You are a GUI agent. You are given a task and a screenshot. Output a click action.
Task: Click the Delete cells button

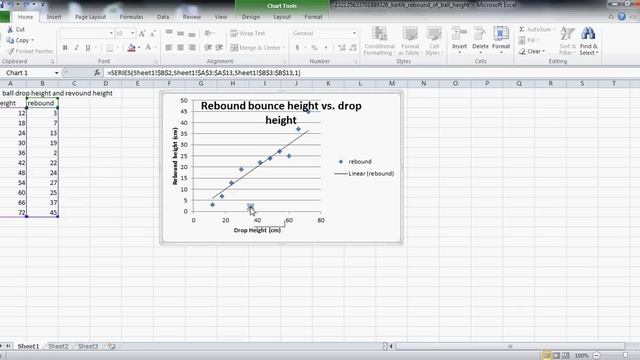tap(480, 40)
